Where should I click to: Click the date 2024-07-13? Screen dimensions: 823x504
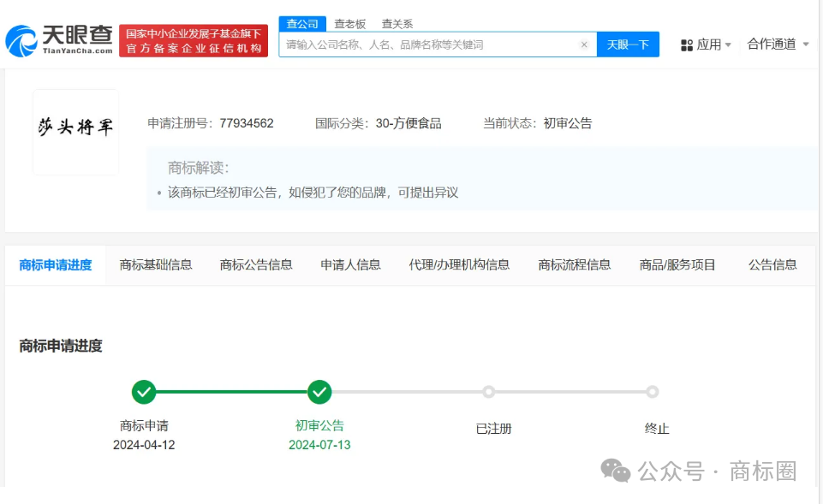pos(319,445)
